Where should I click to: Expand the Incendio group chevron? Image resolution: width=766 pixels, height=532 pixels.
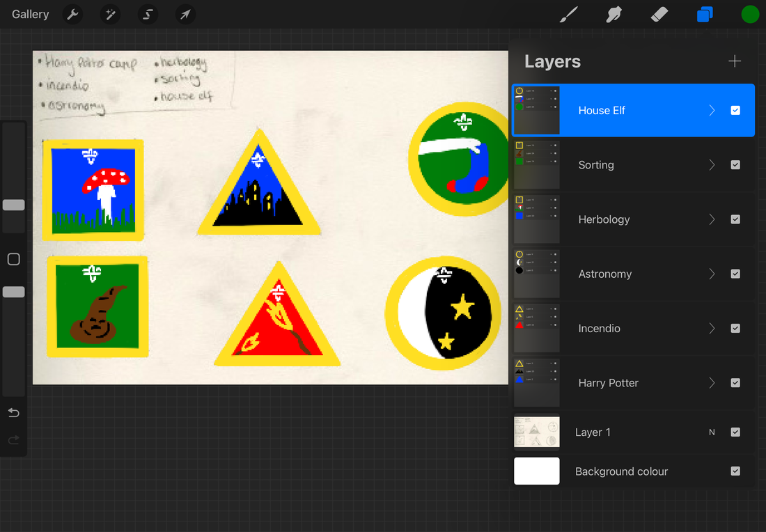pos(712,328)
